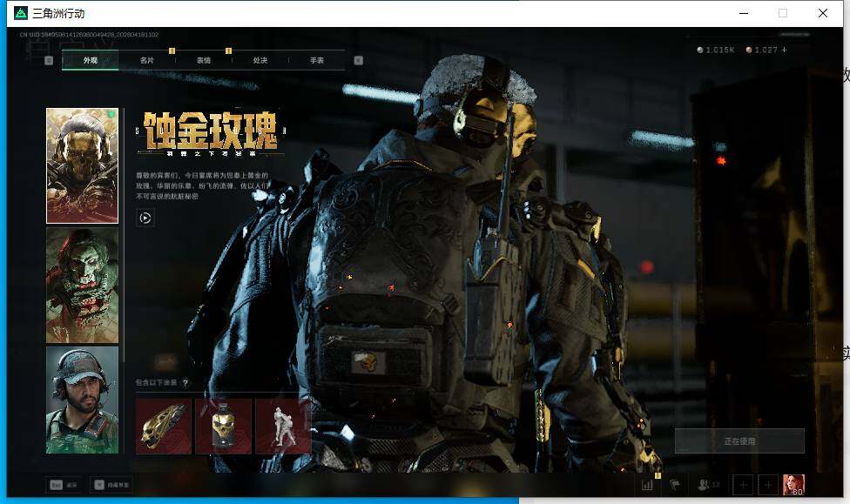Click the previous-tab key icon left of 外观
Viewport: 850px width, 504px height.
[x=49, y=60]
